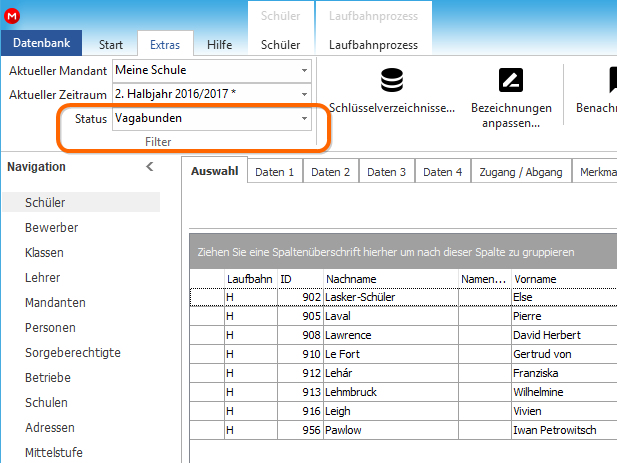Switch to the Datenbank ribbon tab

(x=41, y=43)
